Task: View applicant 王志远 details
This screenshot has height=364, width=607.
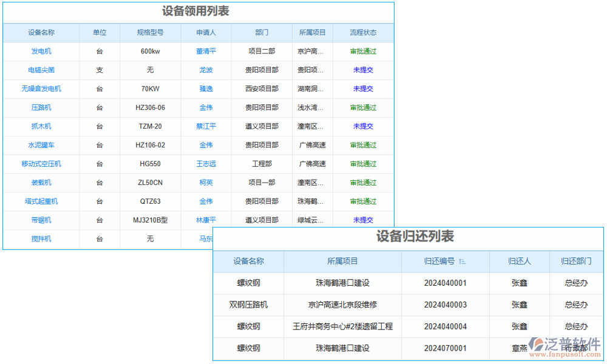Action: [206, 164]
